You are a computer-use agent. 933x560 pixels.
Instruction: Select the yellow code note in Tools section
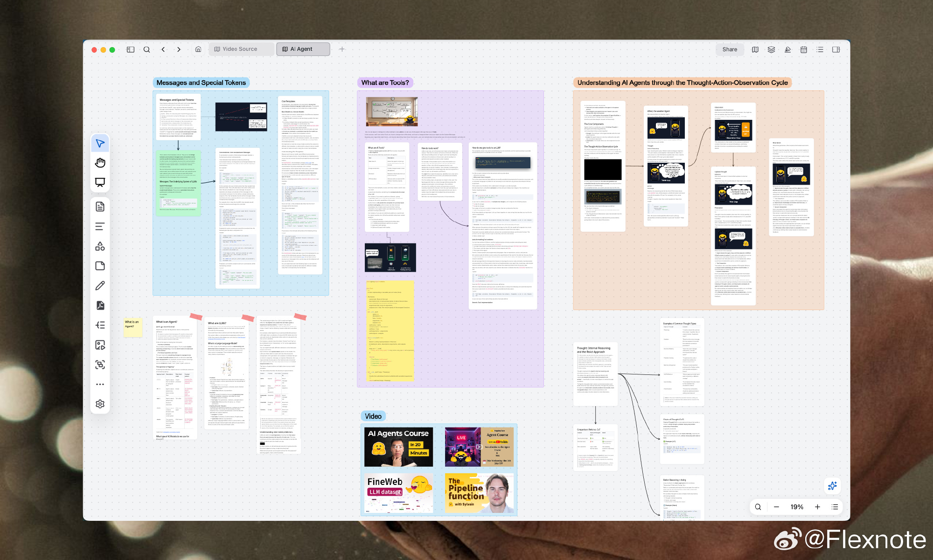point(390,330)
